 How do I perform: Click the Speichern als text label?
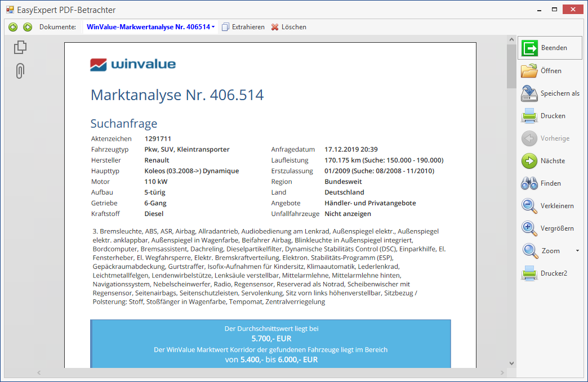click(x=560, y=93)
